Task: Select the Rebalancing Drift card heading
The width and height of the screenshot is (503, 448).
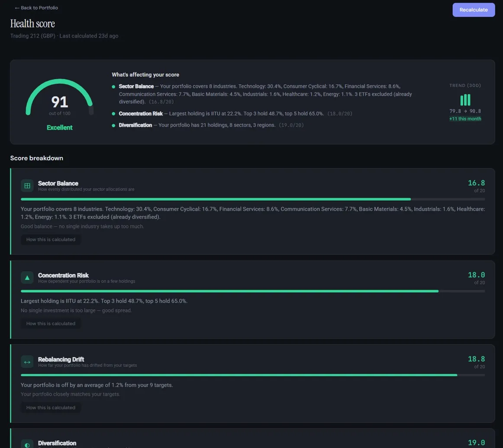Action: click(61, 359)
